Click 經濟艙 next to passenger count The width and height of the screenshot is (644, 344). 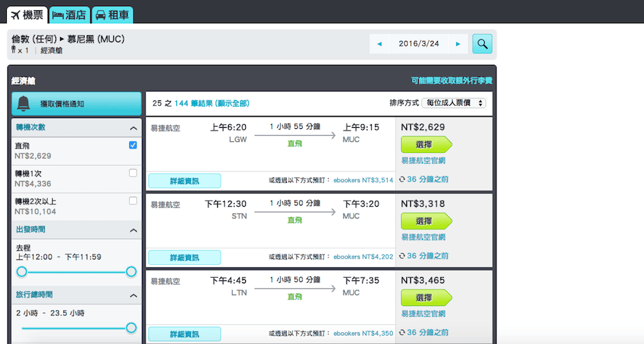click(51, 51)
